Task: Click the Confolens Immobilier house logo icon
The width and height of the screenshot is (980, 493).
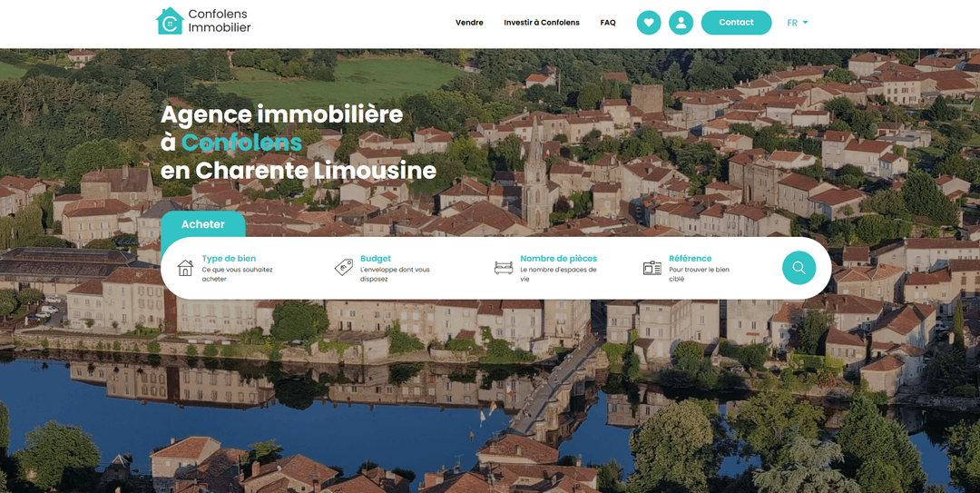Action: point(170,21)
